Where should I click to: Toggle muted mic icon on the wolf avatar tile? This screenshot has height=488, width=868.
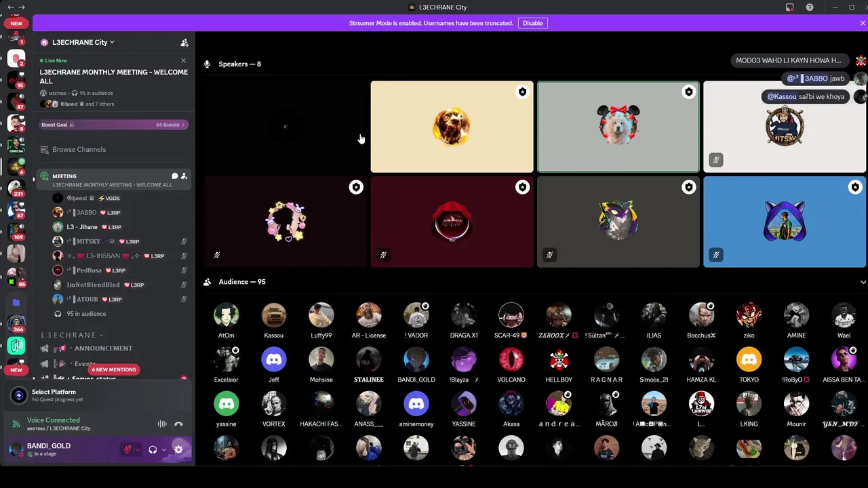coord(549,255)
